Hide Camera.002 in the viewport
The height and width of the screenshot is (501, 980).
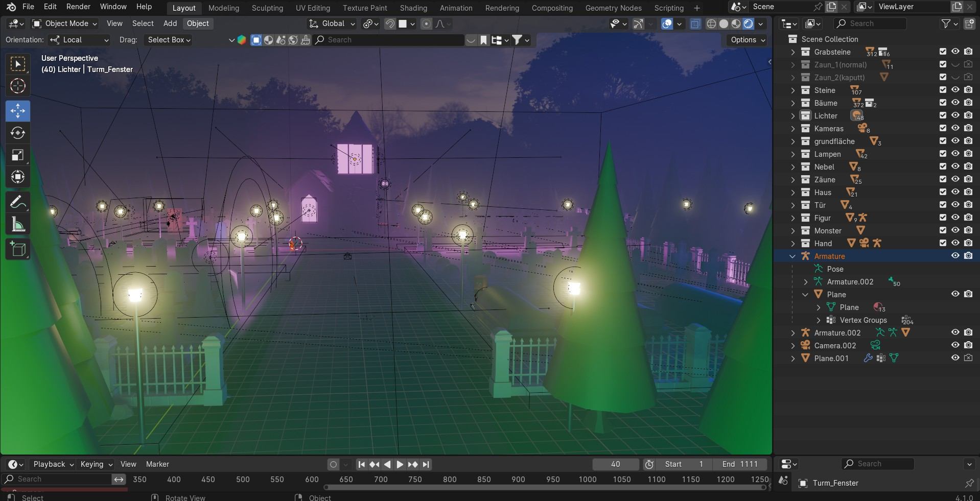955,345
